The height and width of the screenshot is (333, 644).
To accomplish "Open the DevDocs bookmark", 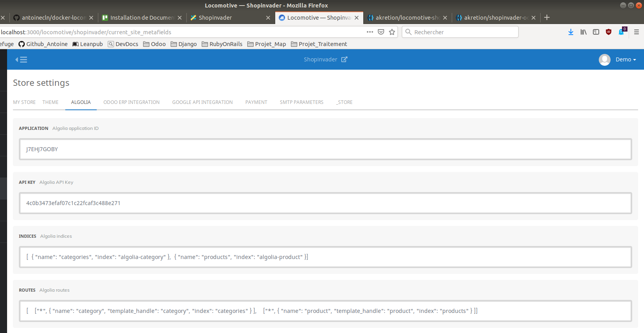I will click(123, 44).
